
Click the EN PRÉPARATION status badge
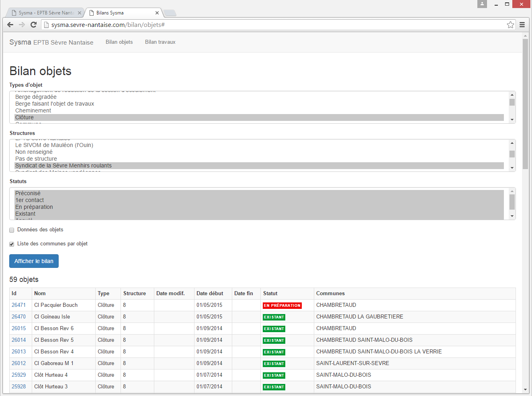[x=282, y=306]
